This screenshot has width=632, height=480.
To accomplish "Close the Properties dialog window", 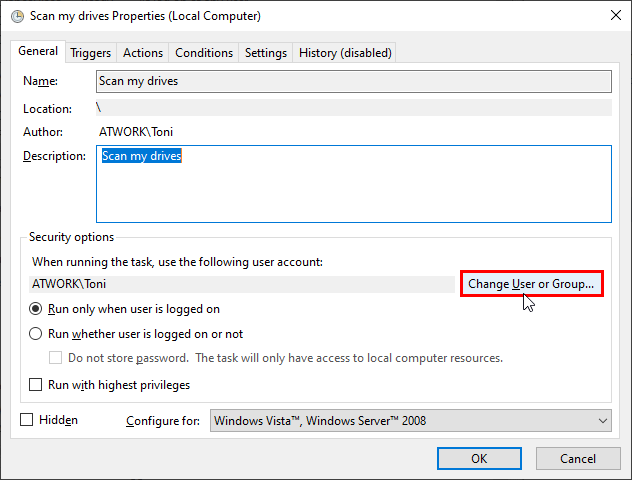I will tap(608, 17).
